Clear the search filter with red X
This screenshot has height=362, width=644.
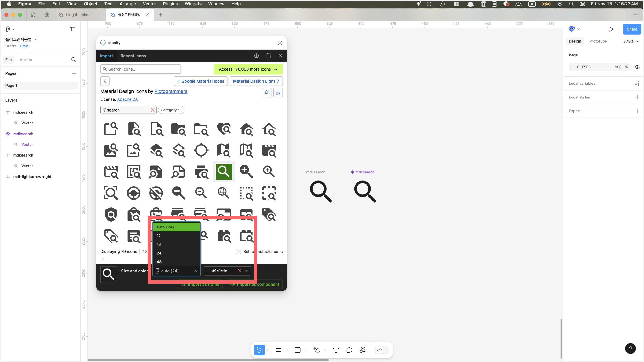coord(152,110)
